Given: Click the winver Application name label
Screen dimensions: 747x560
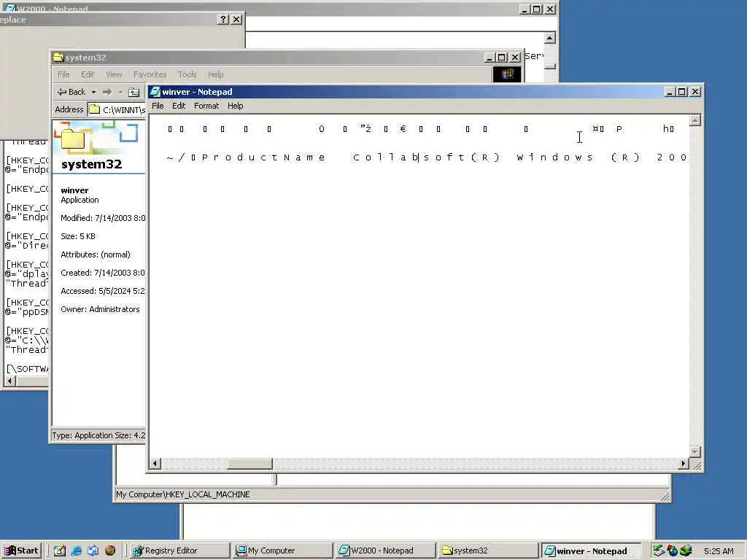Looking at the screenshot, I should (74, 190).
